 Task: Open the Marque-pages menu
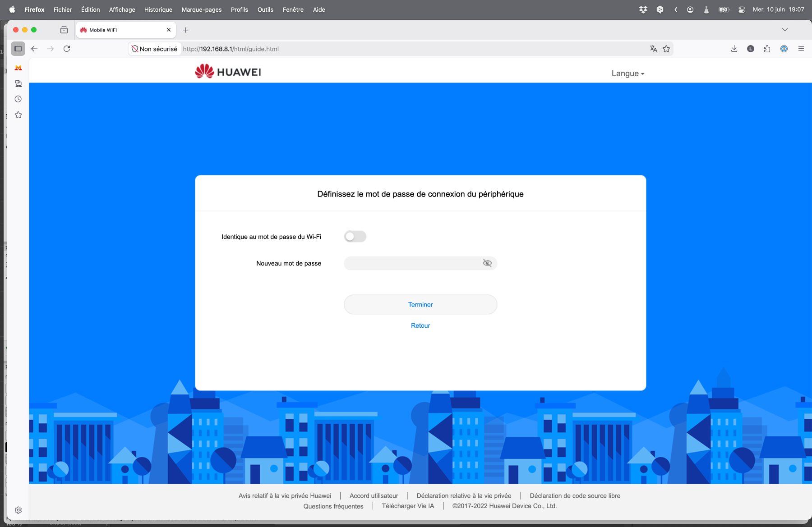(x=202, y=9)
